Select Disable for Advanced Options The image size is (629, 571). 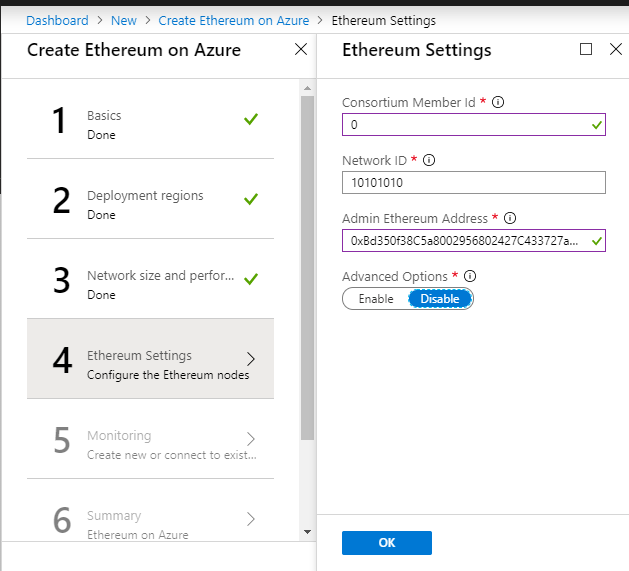[440, 299]
